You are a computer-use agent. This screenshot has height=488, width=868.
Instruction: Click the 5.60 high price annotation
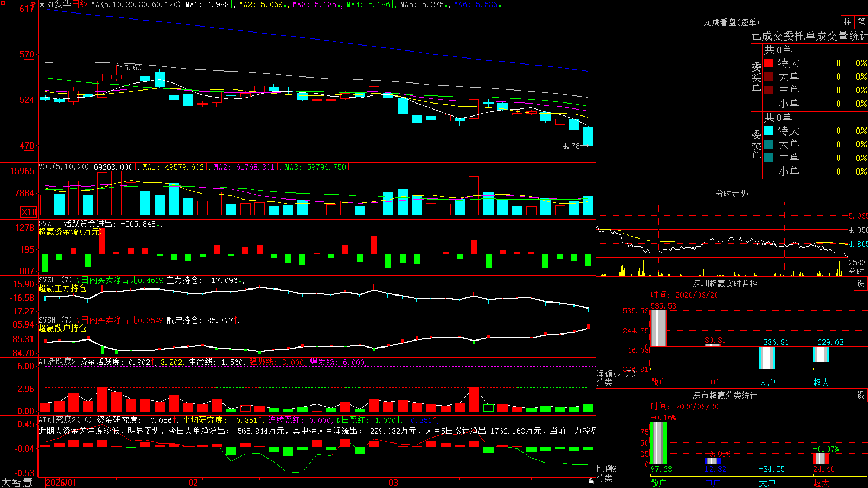tap(132, 68)
